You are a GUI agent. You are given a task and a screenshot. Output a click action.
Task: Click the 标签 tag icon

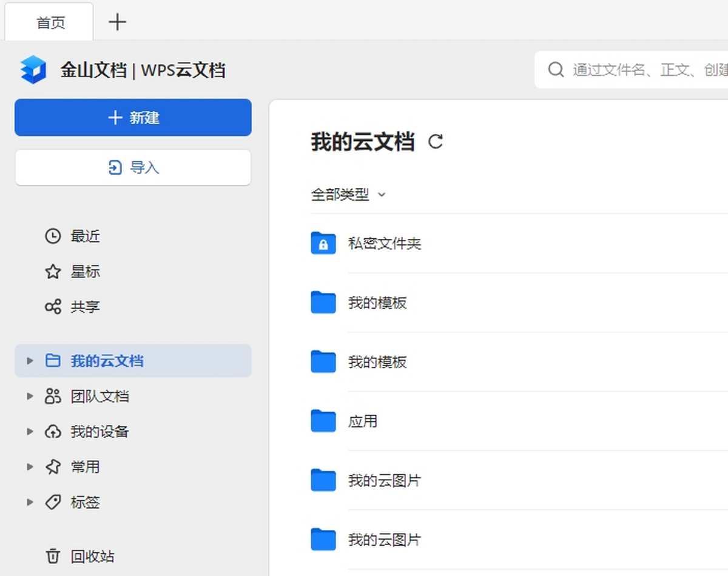(x=53, y=502)
